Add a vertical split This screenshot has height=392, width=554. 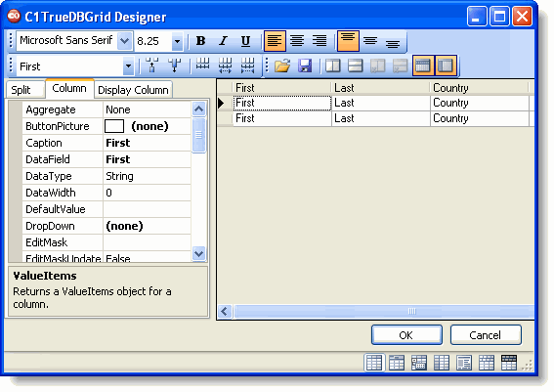point(332,65)
